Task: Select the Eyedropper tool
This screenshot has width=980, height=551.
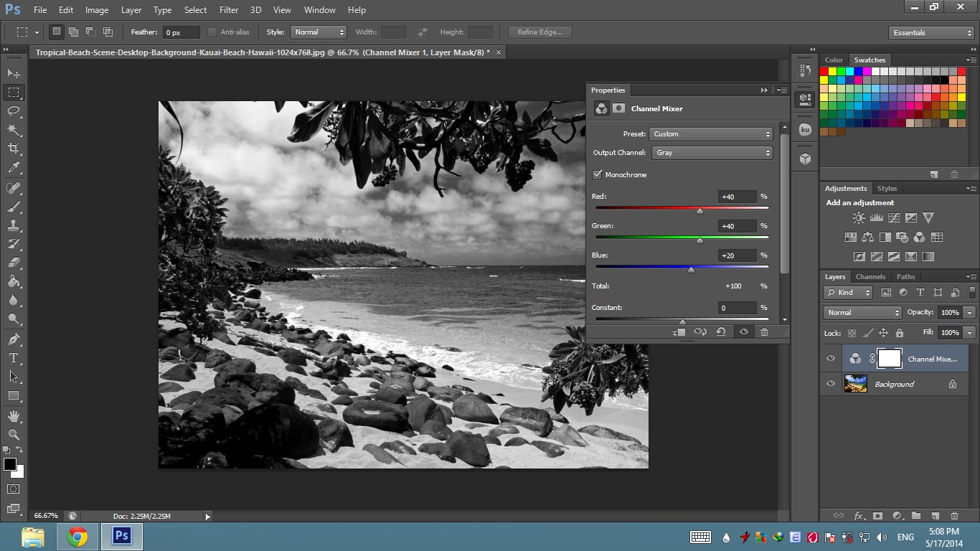Action: coord(14,167)
